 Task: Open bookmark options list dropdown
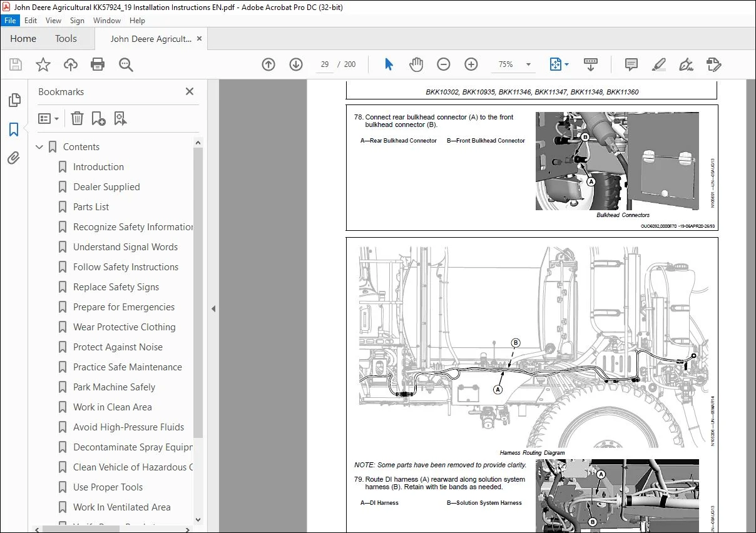[x=48, y=118]
